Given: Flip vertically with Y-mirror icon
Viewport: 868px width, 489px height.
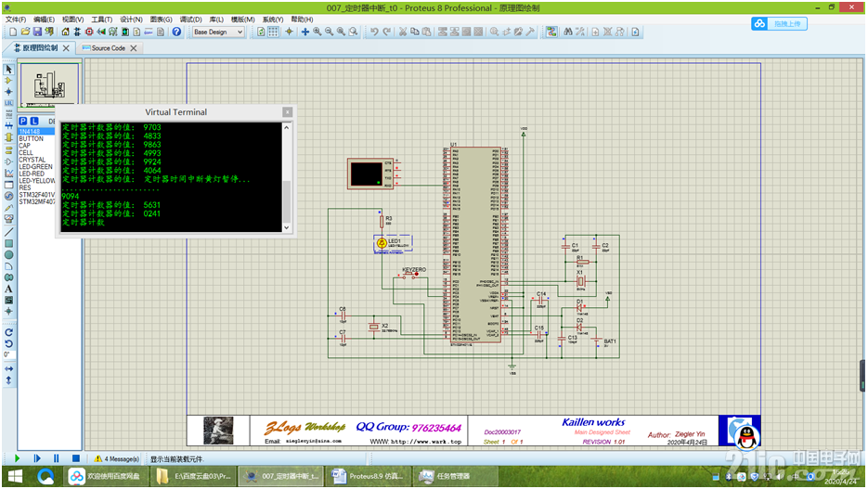Looking at the screenshot, I should click(9, 380).
